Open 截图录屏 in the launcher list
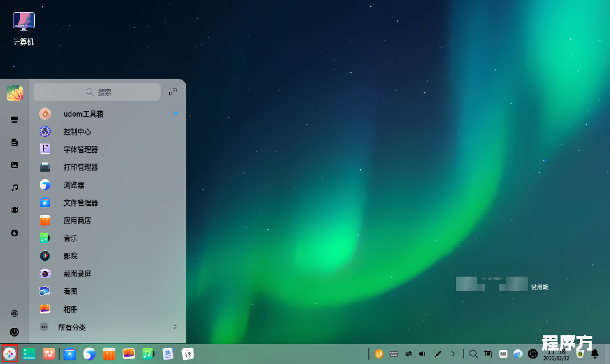 point(107,273)
